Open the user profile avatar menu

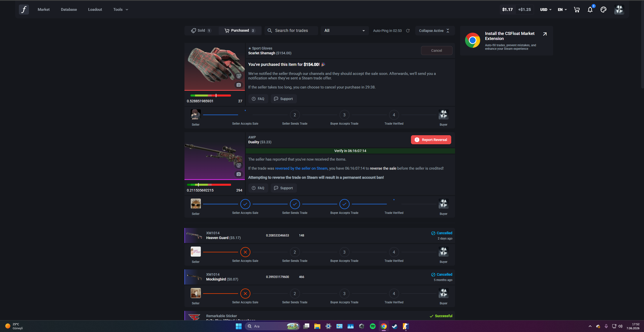pyautogui.click(x=619, y=10)
